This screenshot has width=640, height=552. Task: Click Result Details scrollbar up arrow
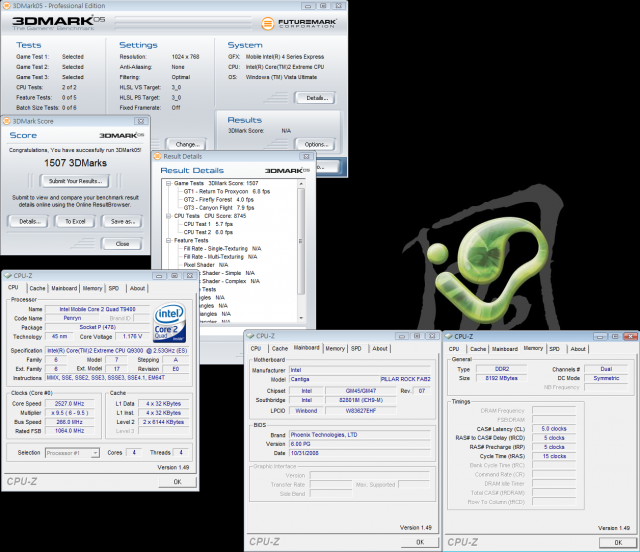(x=301, y=184)
